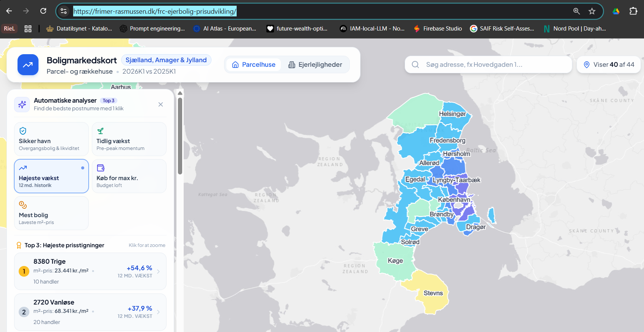This screenshot has width=644, height=332.
Task: Click the AI Atlas - European bookmark
Action: (x=225, y=29)
